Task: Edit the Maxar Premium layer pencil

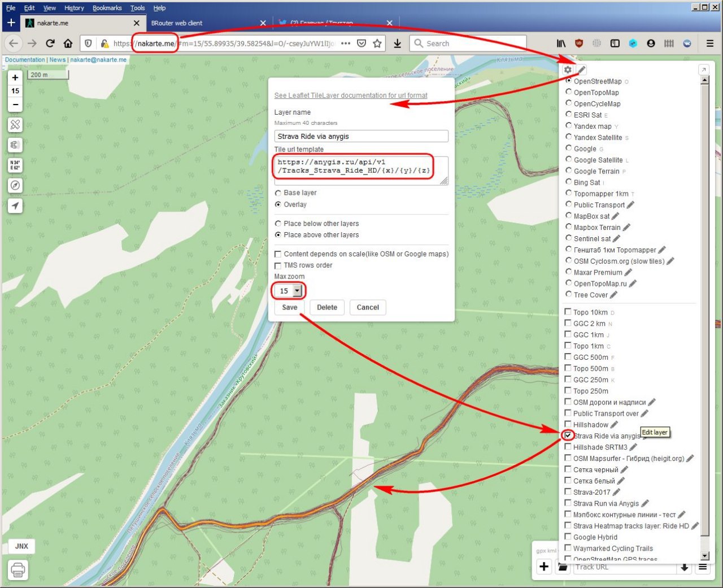Action: click(628, 272)
